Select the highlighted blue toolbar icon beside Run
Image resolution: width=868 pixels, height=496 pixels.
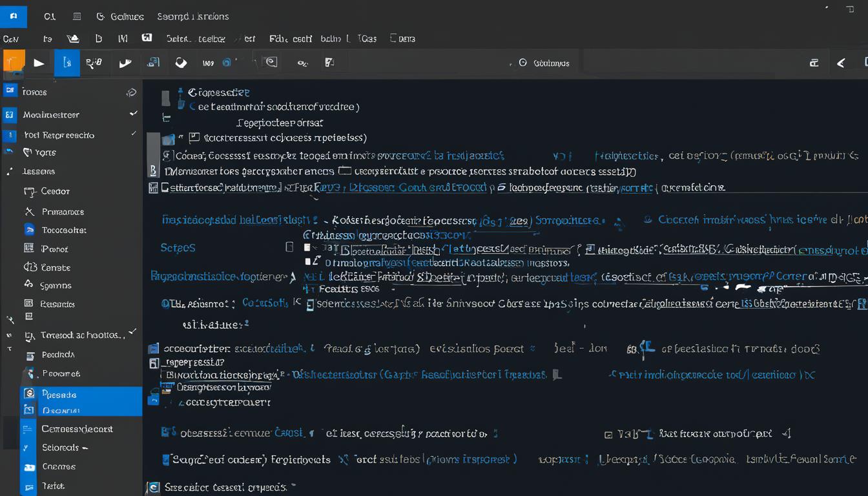[67, 63]
